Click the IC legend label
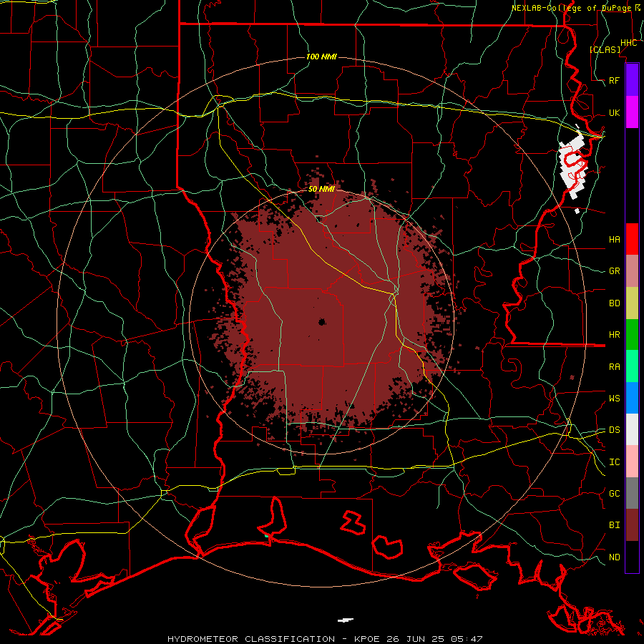The height and width of the screenshot is (644, 644). pos(614,462)
